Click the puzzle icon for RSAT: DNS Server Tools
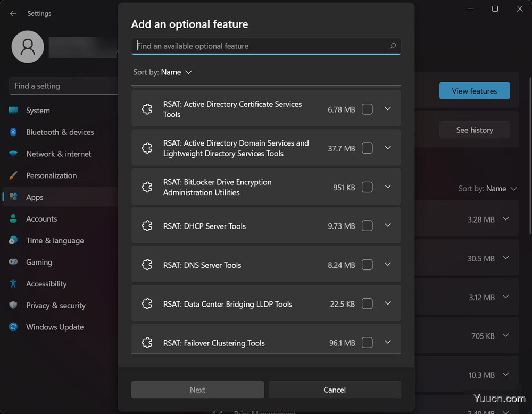 (x=147, y=265)
